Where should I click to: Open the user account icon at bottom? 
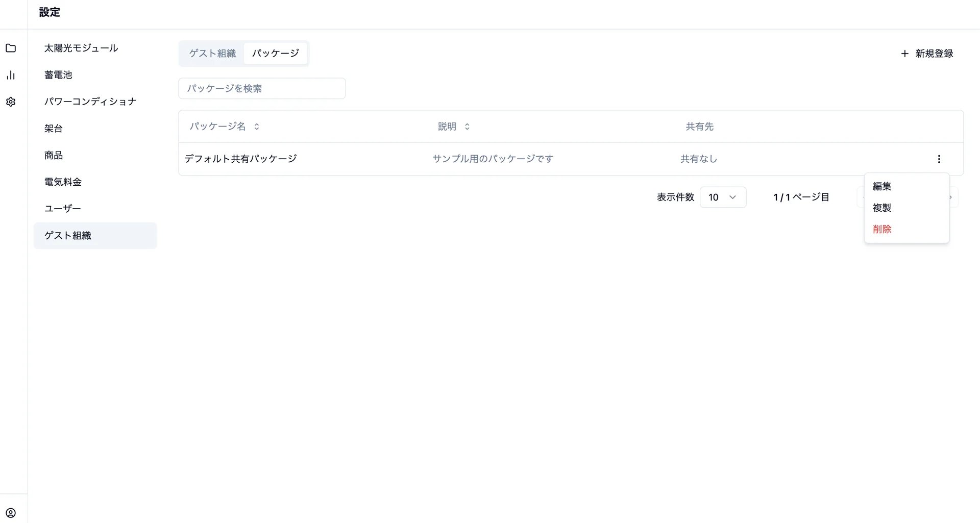pyautogui.click(x=11, y=513)
